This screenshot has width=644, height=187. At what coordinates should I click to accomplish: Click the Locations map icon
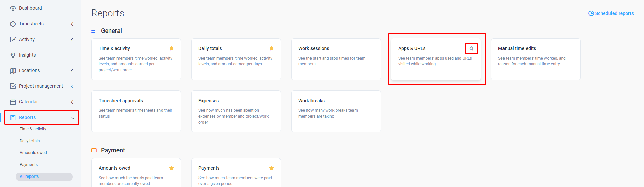[13, 70]
